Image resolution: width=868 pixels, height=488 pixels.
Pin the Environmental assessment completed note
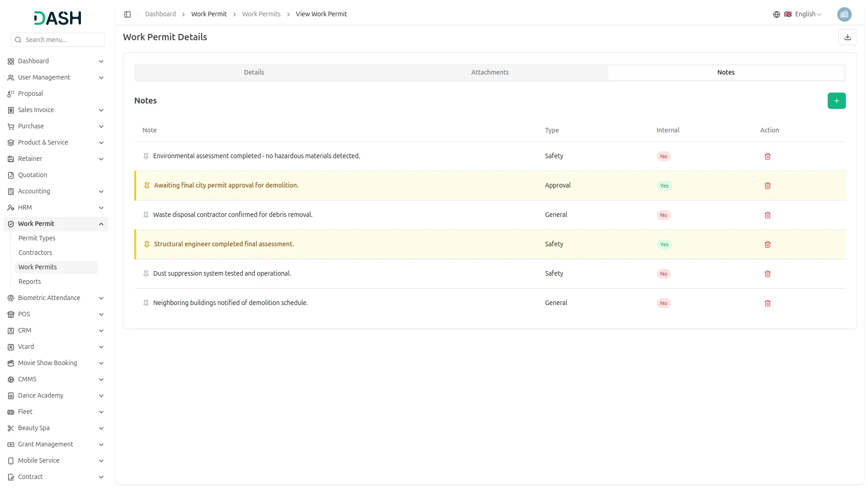[x=146, y=156]
